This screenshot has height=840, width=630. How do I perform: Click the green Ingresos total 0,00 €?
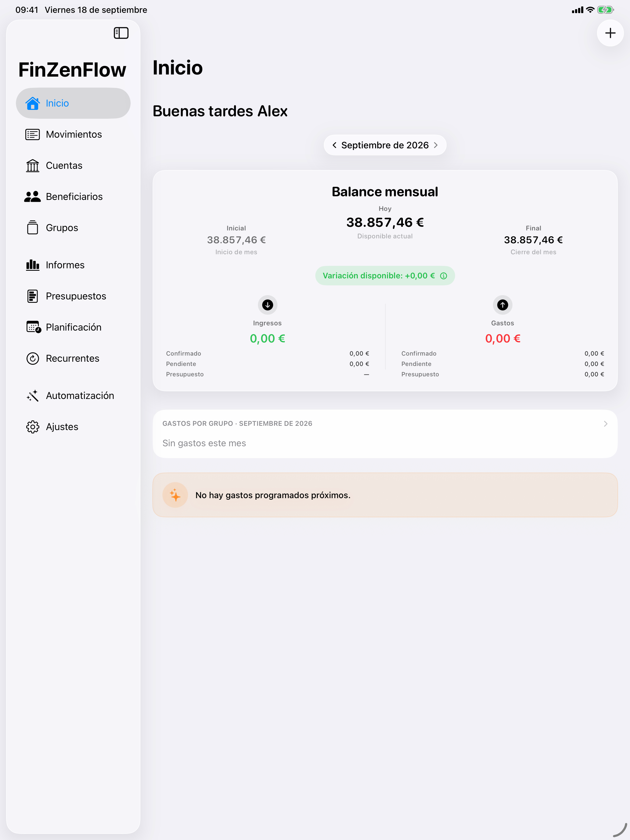click(x=267, y=339)
